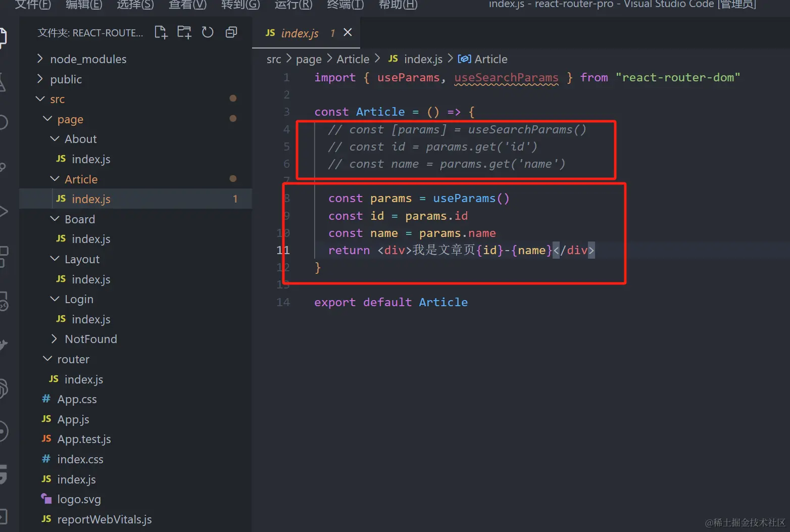Collapse the Layout folder
The width and height of the screenshot is (790, 532).
135,259
